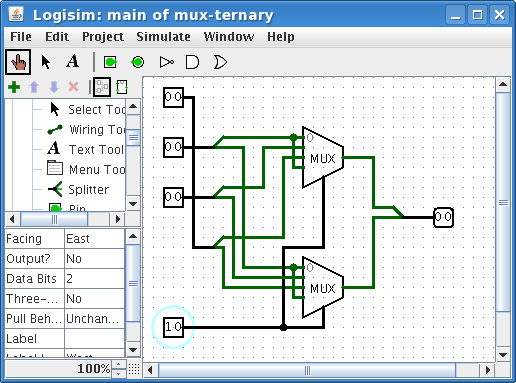Click attribute table scrollbar down arrow

tap(133, 350)
